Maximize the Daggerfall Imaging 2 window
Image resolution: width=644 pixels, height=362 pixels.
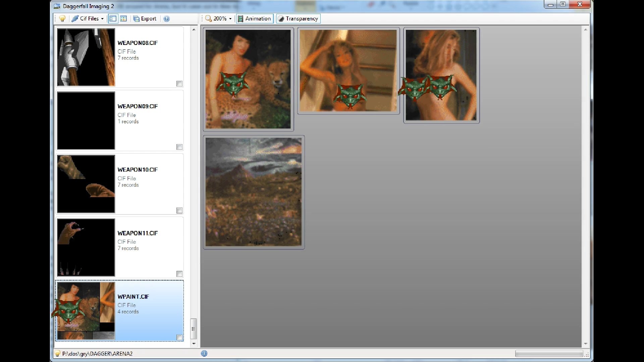563,4
